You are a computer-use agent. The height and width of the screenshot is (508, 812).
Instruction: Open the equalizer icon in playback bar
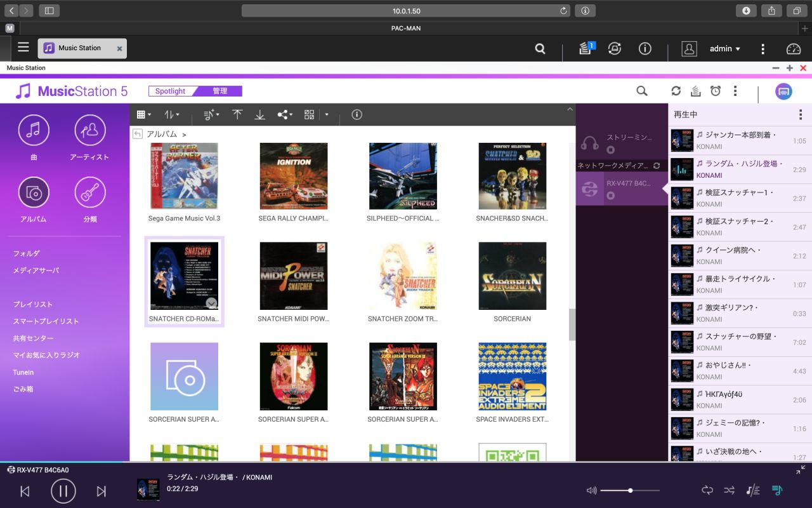point(752,490)
